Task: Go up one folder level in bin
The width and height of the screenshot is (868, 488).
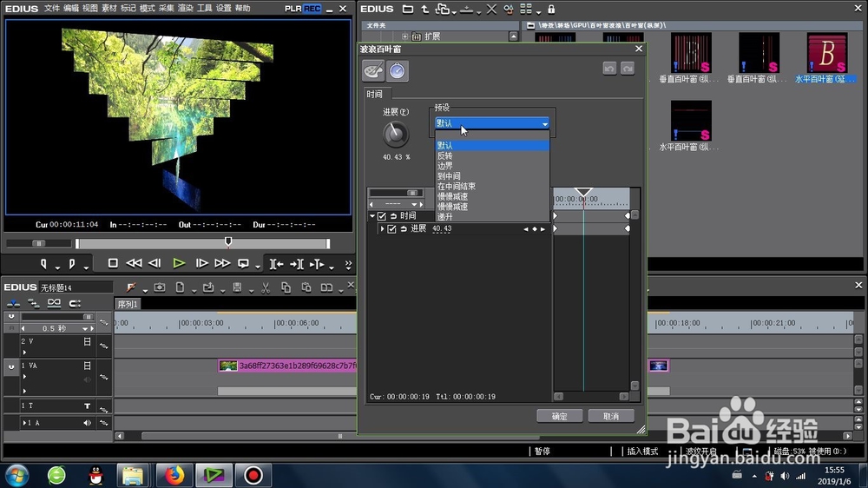Action: click(424, 9)
